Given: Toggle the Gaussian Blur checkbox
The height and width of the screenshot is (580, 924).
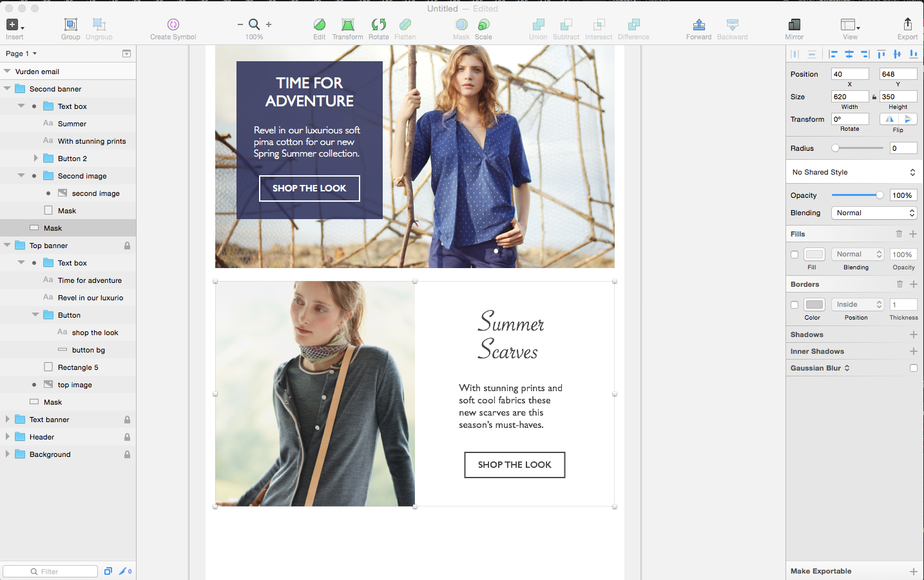Looking at the screenshot, I should [913, 368].
